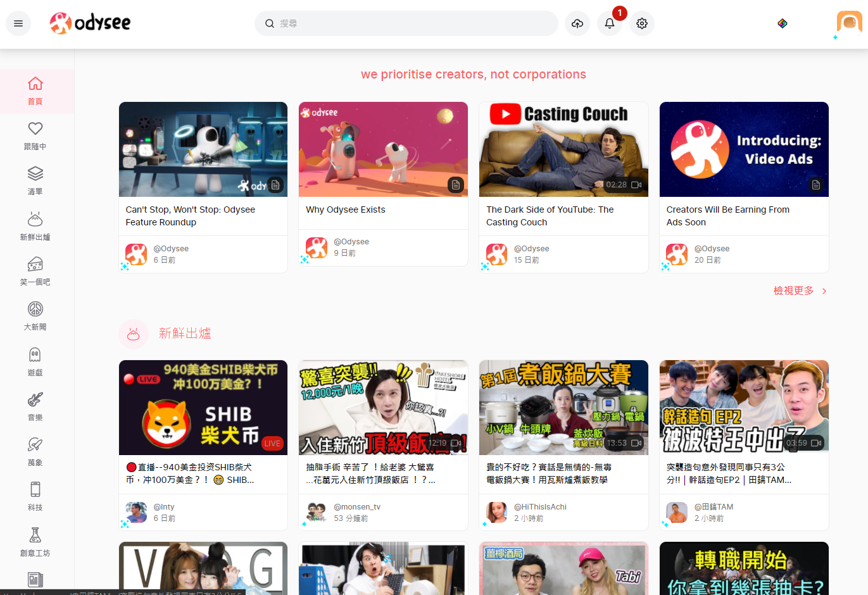
Task: Open @Odysee channel under Why Odysee Exists
Action: click(x=351, y=242)
